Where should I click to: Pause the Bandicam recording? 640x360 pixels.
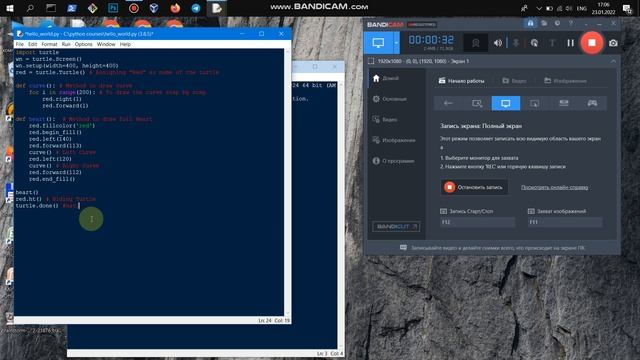tap(570, 43)
